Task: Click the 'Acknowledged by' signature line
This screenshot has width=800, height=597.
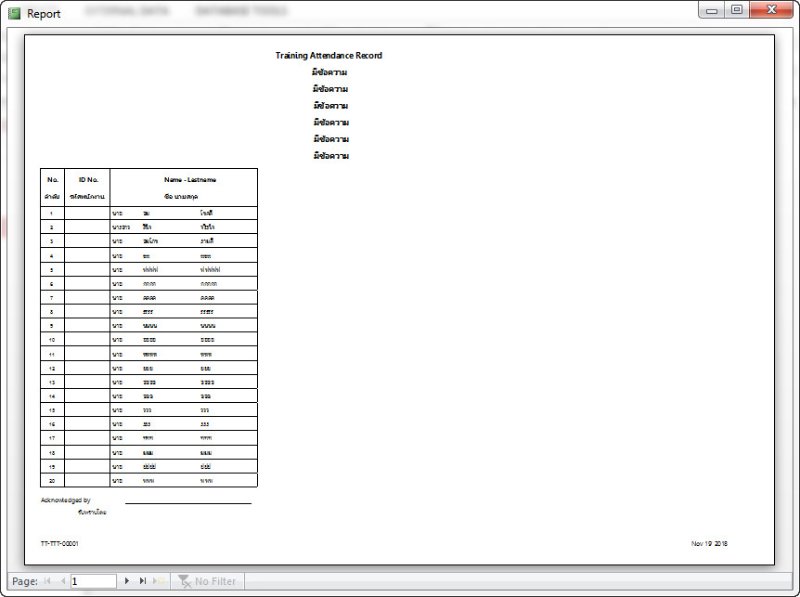Action: pos(188,503)
